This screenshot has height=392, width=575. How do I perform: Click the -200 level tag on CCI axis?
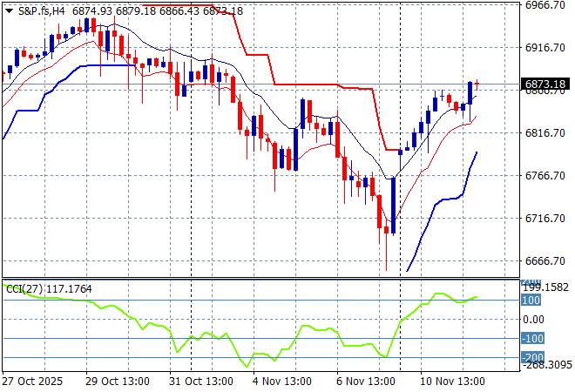532,357
